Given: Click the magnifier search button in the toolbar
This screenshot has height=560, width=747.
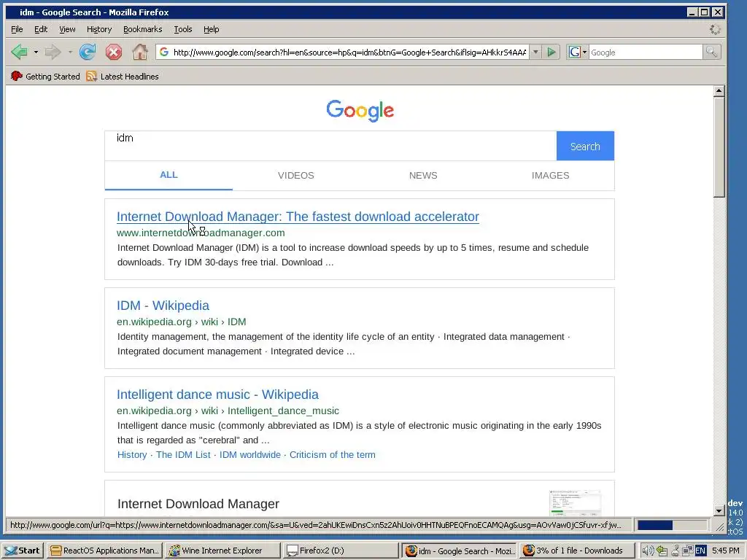Looking at the screenshot, I should 711,52.
